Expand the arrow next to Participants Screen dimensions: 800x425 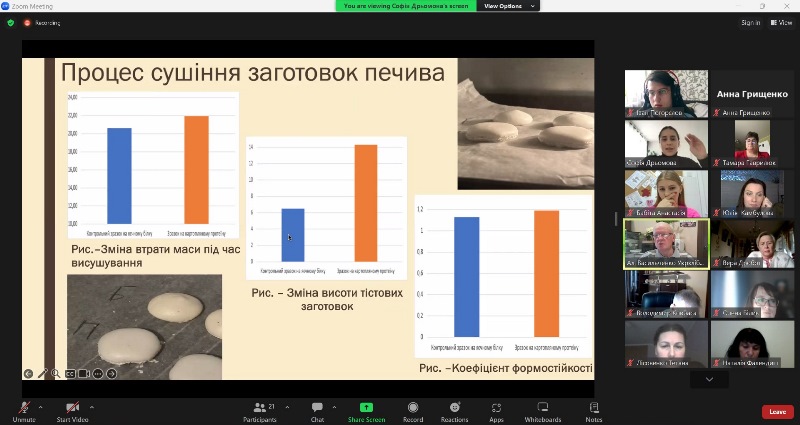click(287, 408)
